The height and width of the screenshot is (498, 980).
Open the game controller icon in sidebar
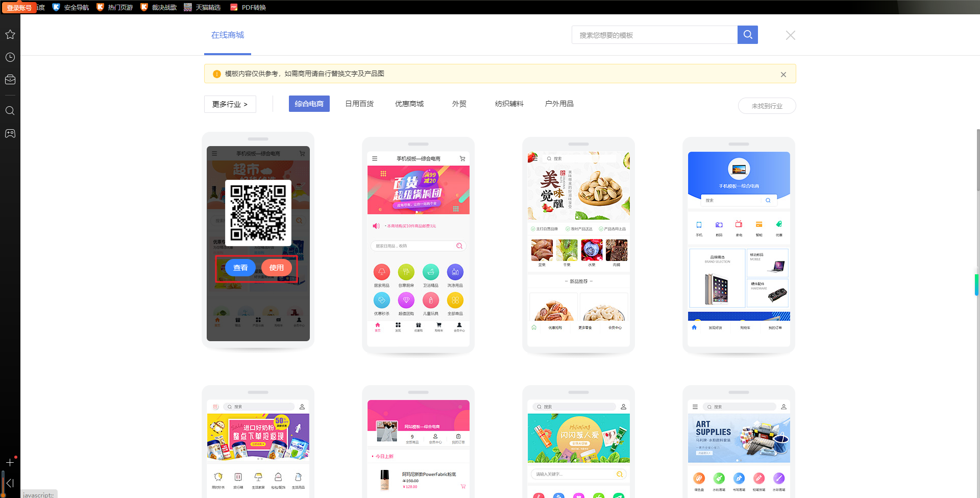click(x=10, y=133)
